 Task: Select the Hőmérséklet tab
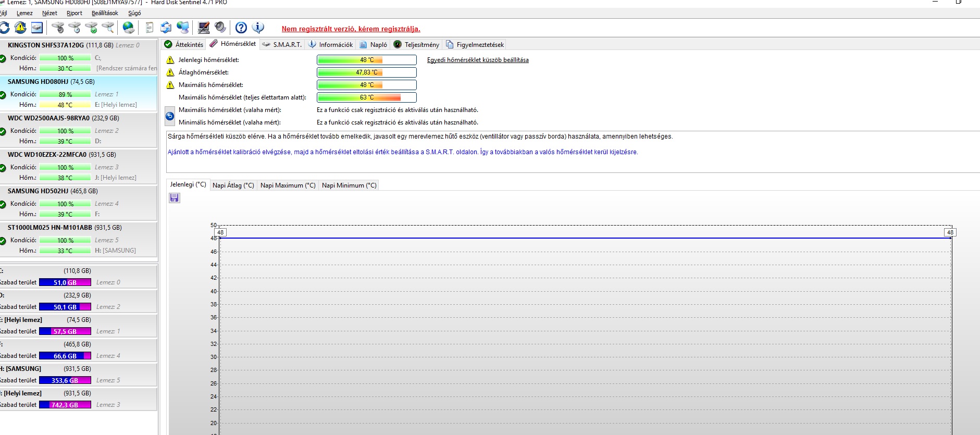(x=233, y=44)
